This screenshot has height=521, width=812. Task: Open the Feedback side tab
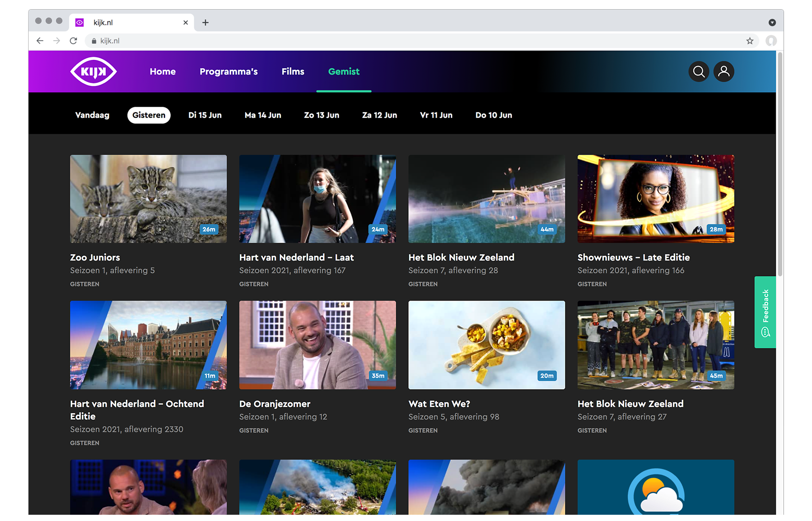click(765, 312)
